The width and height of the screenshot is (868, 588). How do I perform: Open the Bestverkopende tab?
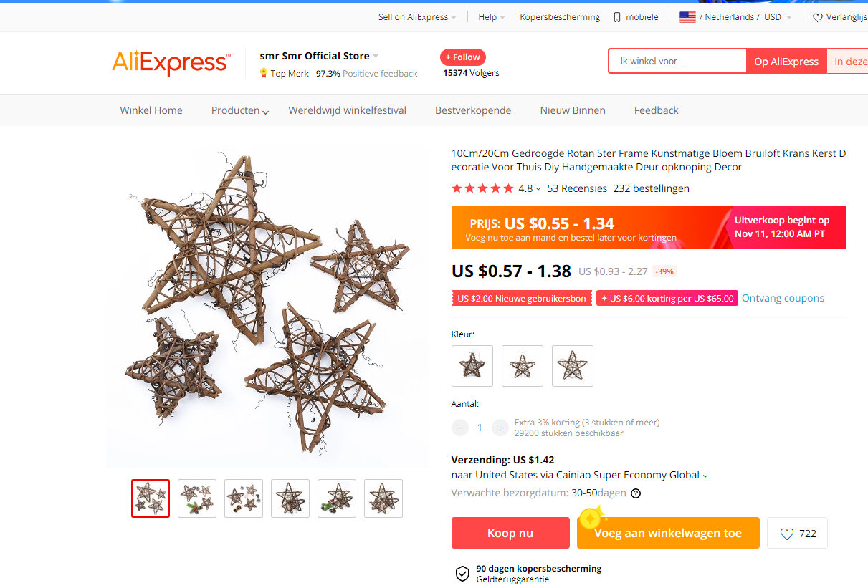[473, 110]
